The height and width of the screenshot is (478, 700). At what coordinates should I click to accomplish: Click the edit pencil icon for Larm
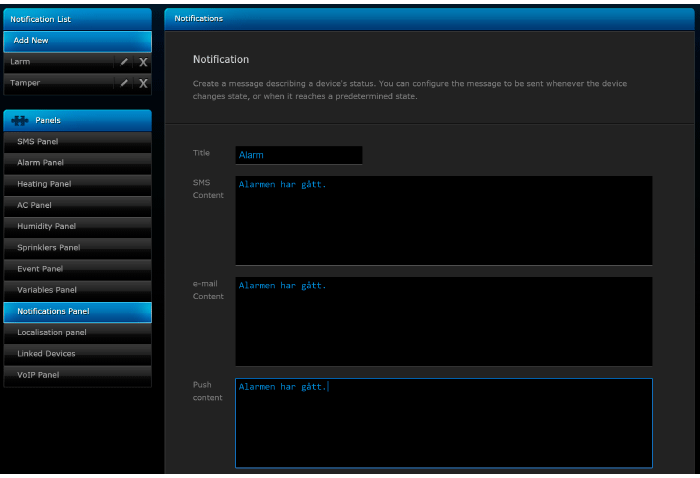point(124,62)
